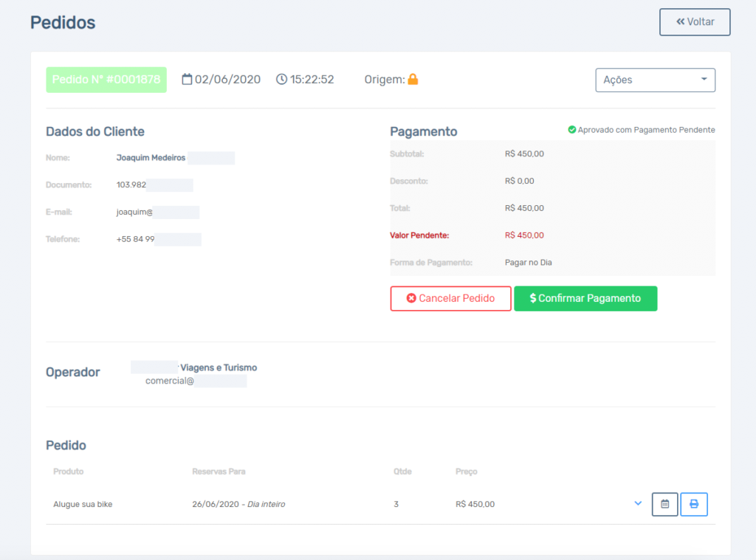The width and height of the screenshot is (756, 560).
Task: Click the Pedido Nº #0001878 badge
Action: [106, 80]
